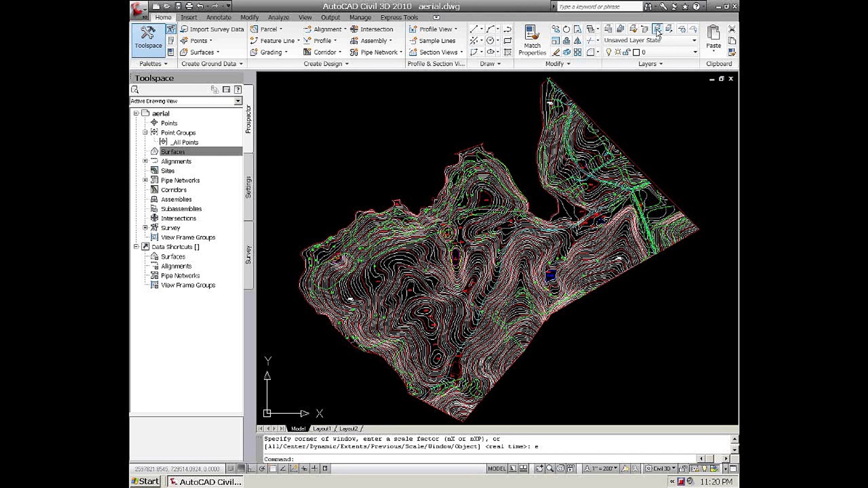The height and width of the screenshot is (488, 868).
Task: Click the layer 0 color swatch
Action: click(x=636, y=52)
